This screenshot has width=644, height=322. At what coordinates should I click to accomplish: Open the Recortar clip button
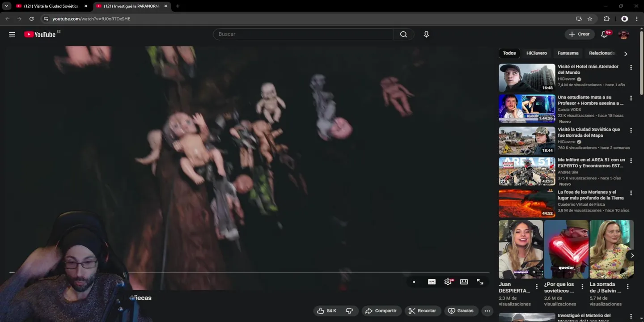[423, 311]
